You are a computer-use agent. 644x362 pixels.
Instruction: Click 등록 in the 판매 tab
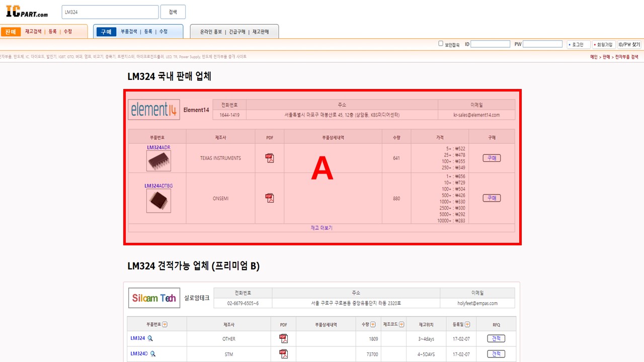pyautogui.click(x=52, y=32)
